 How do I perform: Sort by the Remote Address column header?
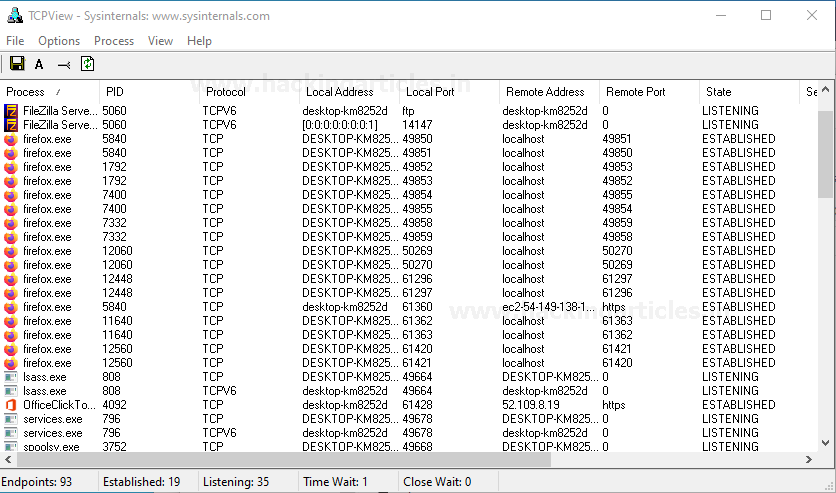pyautogui.click(x=549, y=92)
